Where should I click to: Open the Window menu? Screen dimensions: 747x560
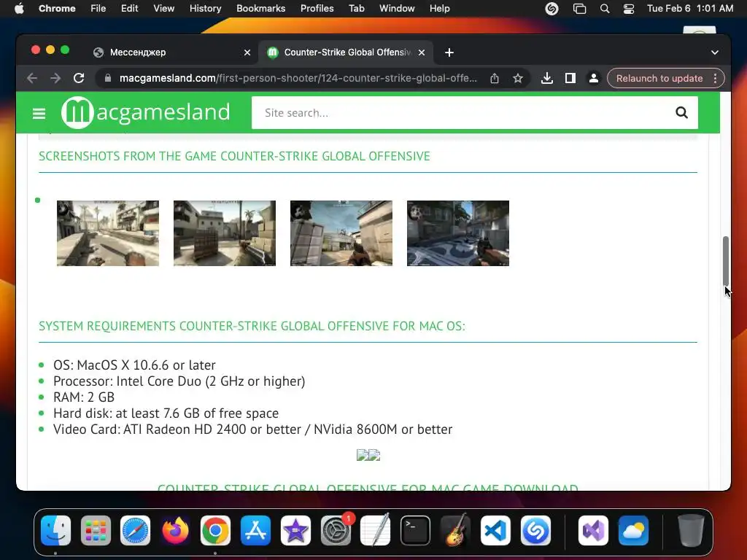(397, 9)
